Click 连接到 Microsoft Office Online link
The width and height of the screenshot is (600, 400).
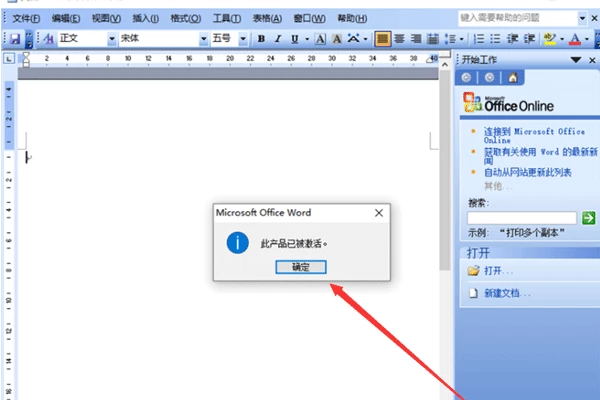pyautogui.click(x=534, y=136)
